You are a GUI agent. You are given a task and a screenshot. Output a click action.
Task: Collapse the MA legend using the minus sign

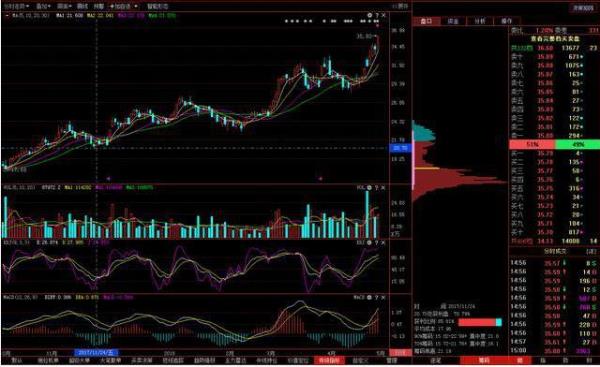click(x=7, y=16)
